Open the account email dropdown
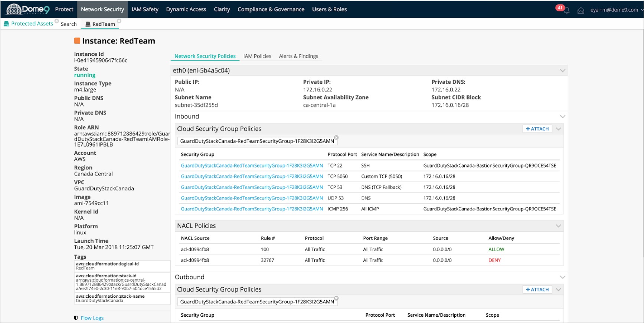Screen dimensions: 644x323 tap(616, 10)
